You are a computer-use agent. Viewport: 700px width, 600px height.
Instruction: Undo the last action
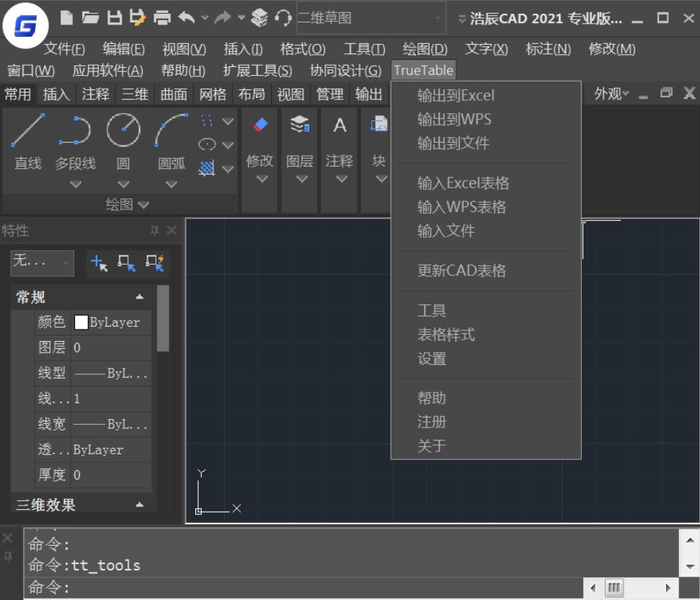tap(186, 18)
